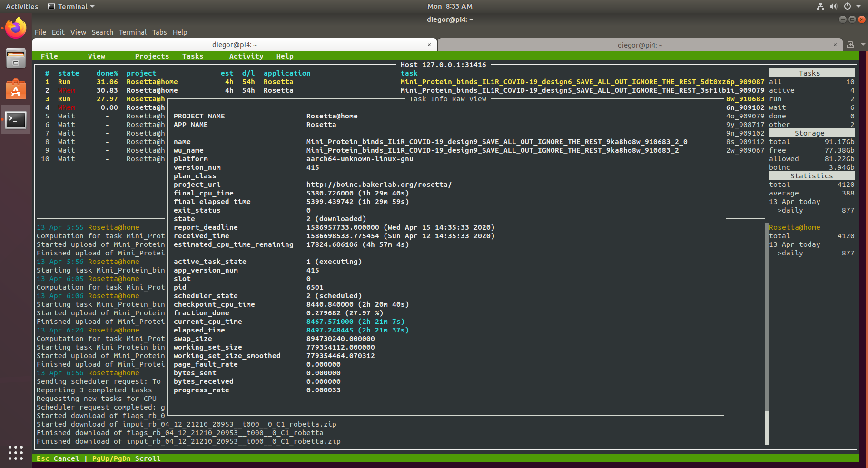Open the volume indicator
This screenshot has width=868, height=468.
click(834, 6)
